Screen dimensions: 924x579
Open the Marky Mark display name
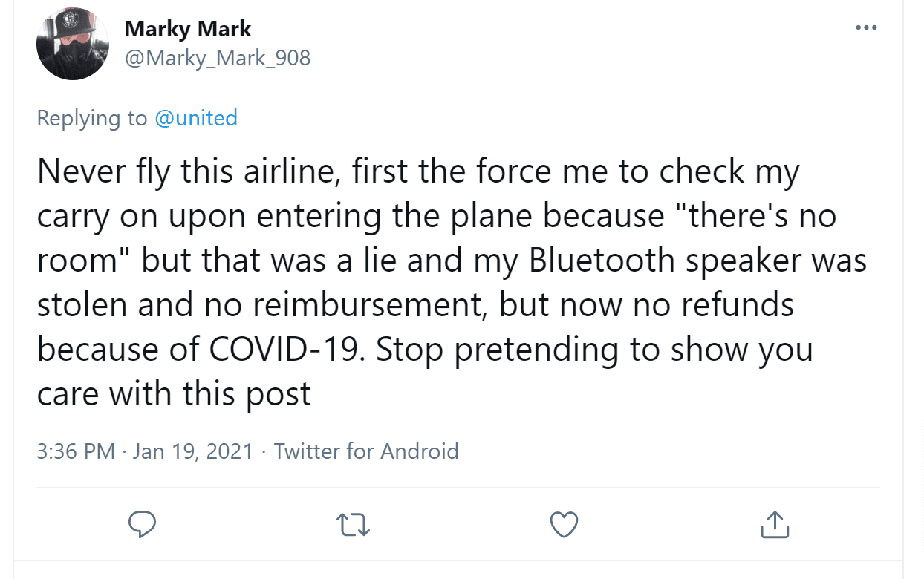pyautogui.click(x=188, y=29)
